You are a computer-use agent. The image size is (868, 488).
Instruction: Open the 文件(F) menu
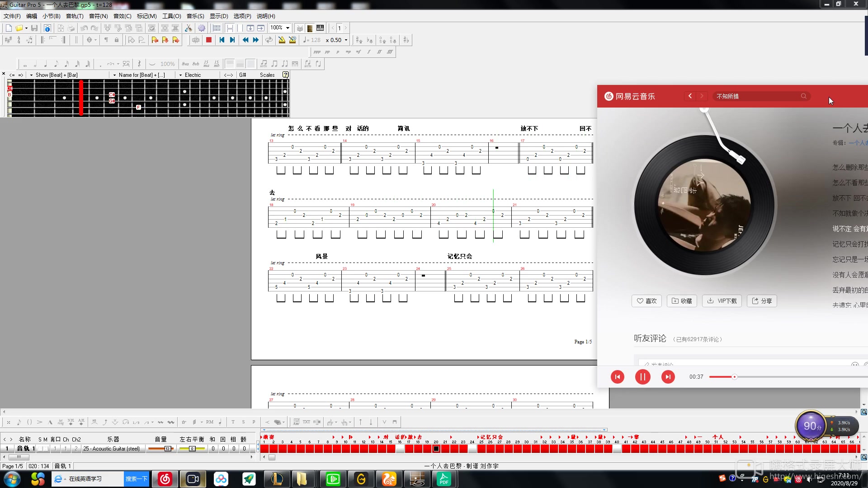12,16
